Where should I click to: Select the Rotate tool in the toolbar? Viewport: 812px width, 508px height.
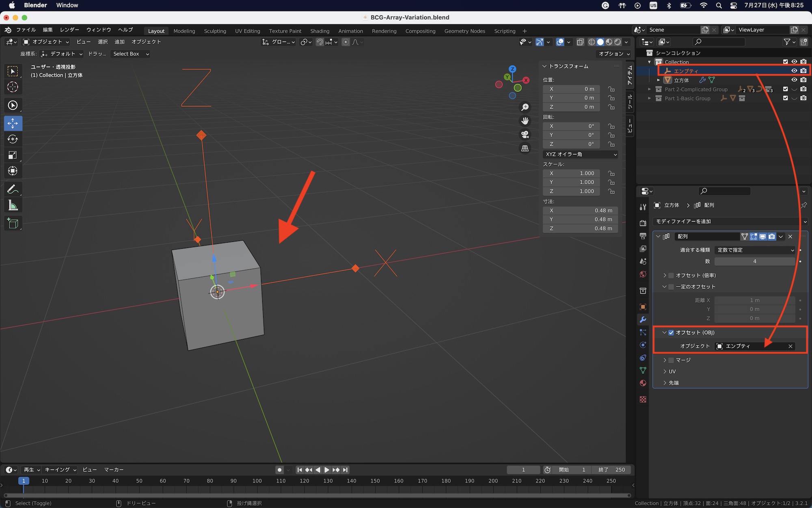point(13,139)
